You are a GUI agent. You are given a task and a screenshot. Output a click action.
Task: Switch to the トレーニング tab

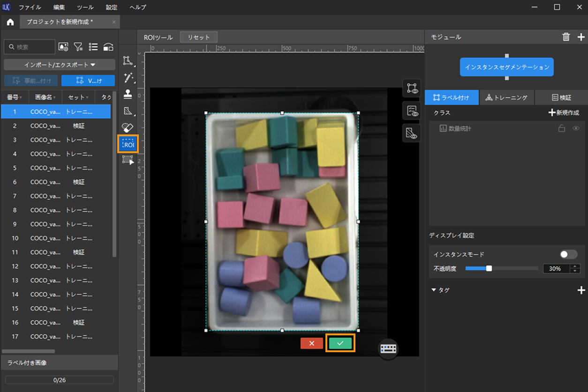(506, 97)
